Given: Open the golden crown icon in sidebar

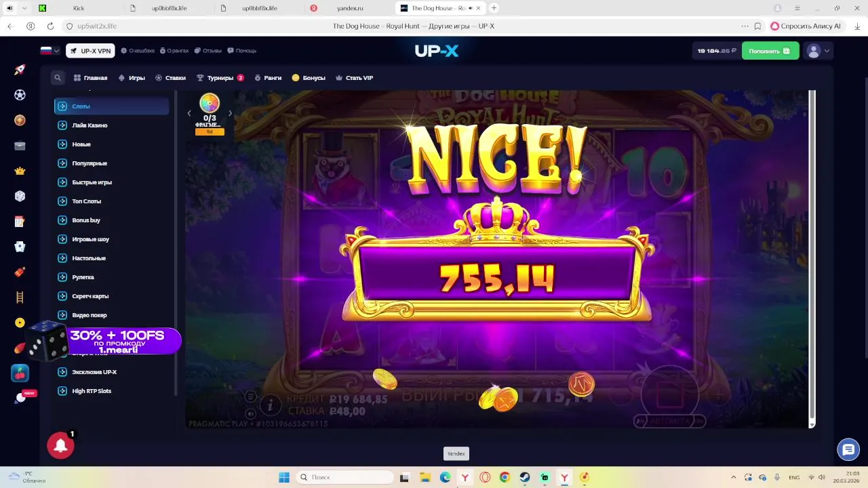Looking at the screenshot, I should [x=20, y=171].
